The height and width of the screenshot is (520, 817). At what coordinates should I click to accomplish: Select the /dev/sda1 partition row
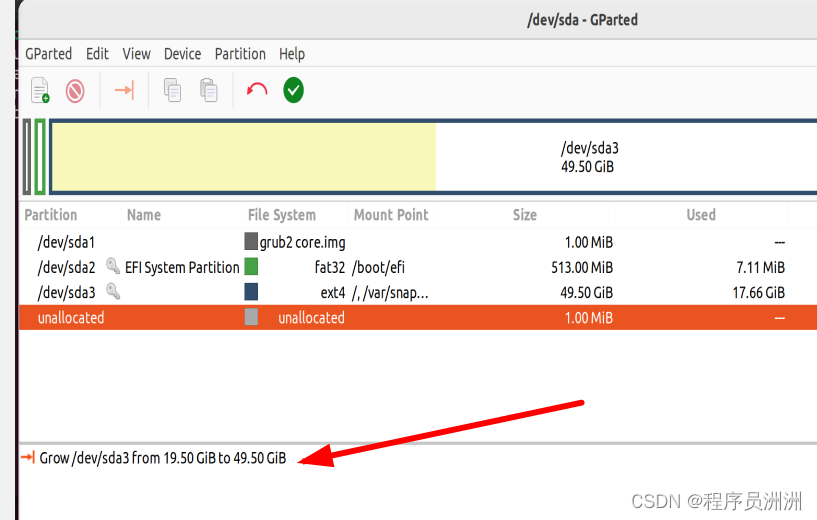[418, 242]
